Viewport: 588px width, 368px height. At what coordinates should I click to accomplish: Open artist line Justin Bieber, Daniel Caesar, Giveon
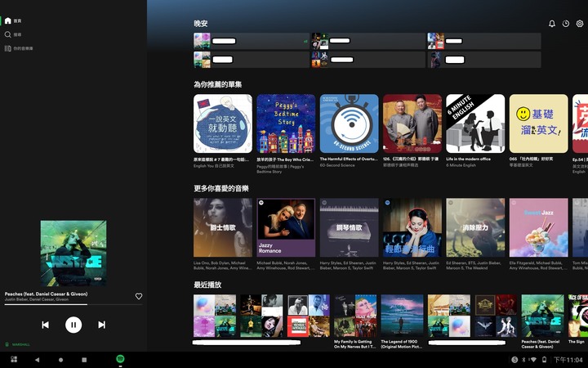tap(37, 299)
